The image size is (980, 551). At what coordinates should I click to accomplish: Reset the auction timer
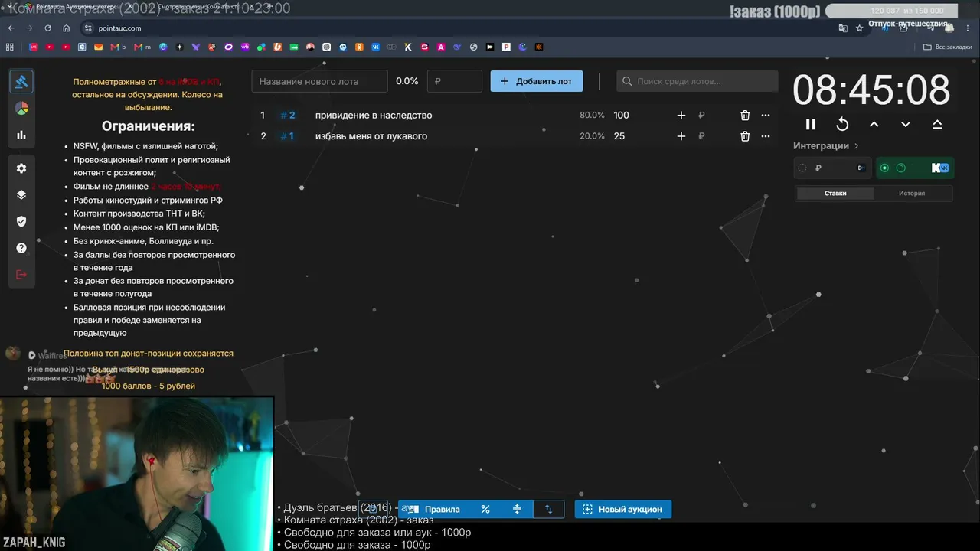click(x=842, y=124)
